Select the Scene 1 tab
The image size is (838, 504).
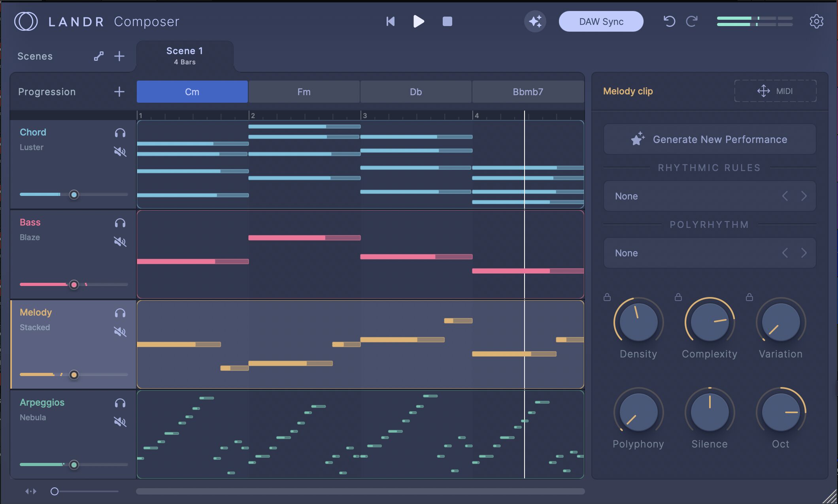coord(185,56)
